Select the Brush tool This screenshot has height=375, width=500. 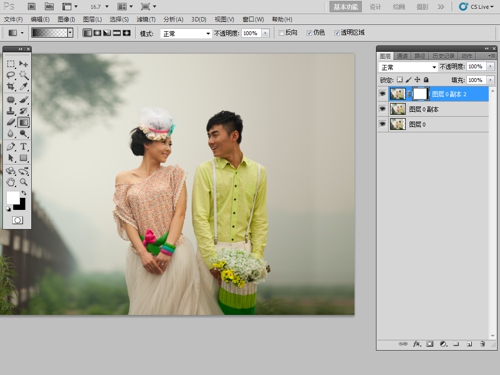[23, 100]
